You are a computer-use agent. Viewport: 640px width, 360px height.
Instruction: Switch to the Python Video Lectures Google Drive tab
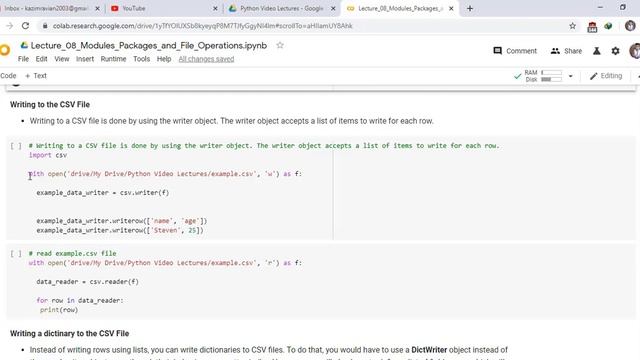pos(282,8)
